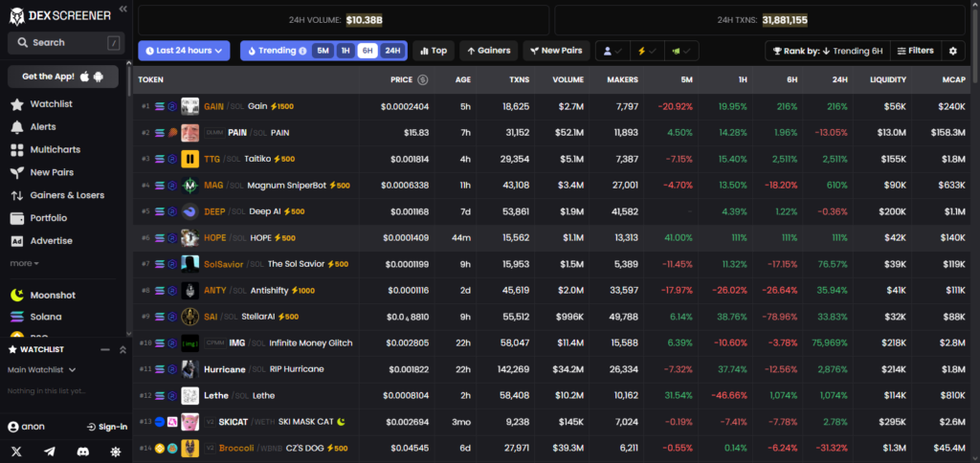The image size is (980, 463).
Task: Click the 24H volume $10.38B value
Action: coord(364,20)
